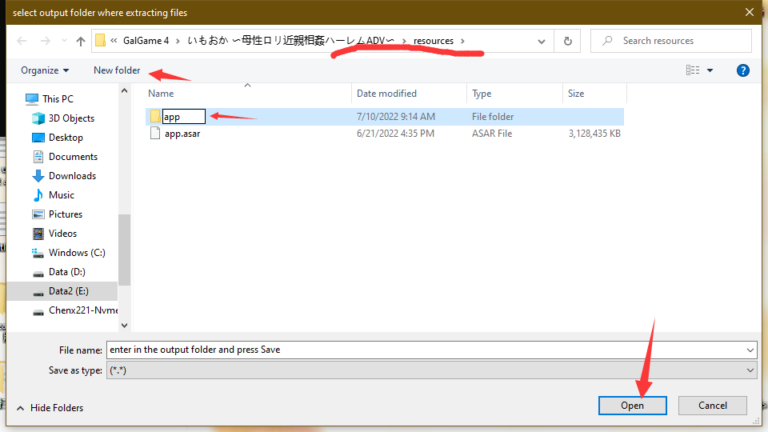Screen dimensions: 768x432
Task: Click the Up one level arrow icon
Action: [80, 41]
